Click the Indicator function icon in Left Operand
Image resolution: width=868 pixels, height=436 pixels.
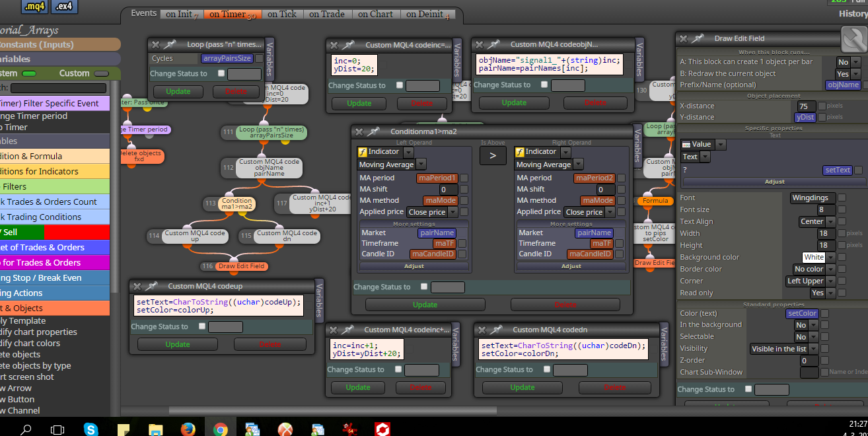(362, 152)
